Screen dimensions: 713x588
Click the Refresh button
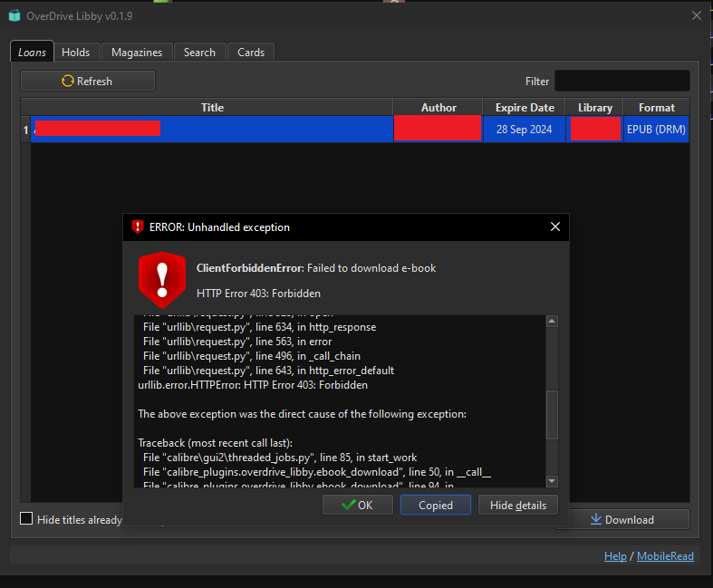88,81
